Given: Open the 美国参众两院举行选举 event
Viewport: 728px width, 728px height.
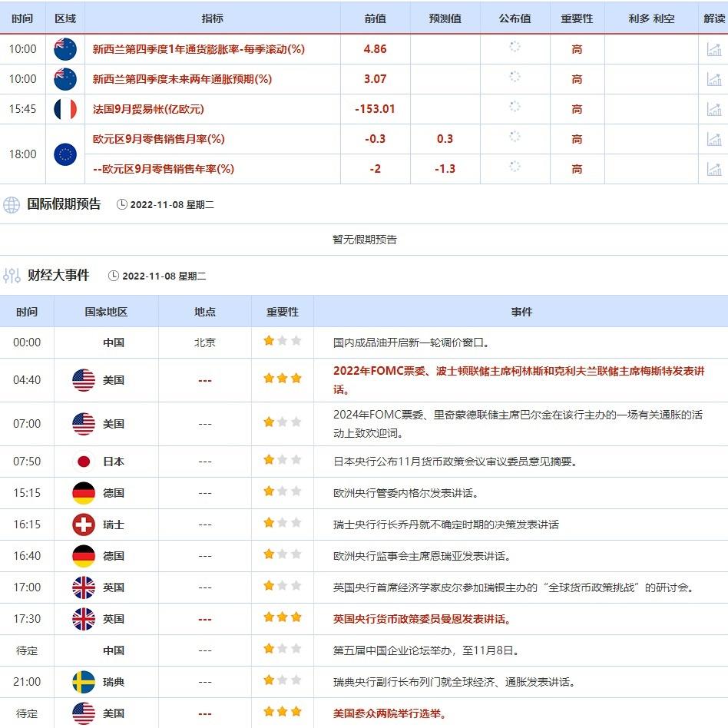Looking at the screenshot, I should point(389,713).
